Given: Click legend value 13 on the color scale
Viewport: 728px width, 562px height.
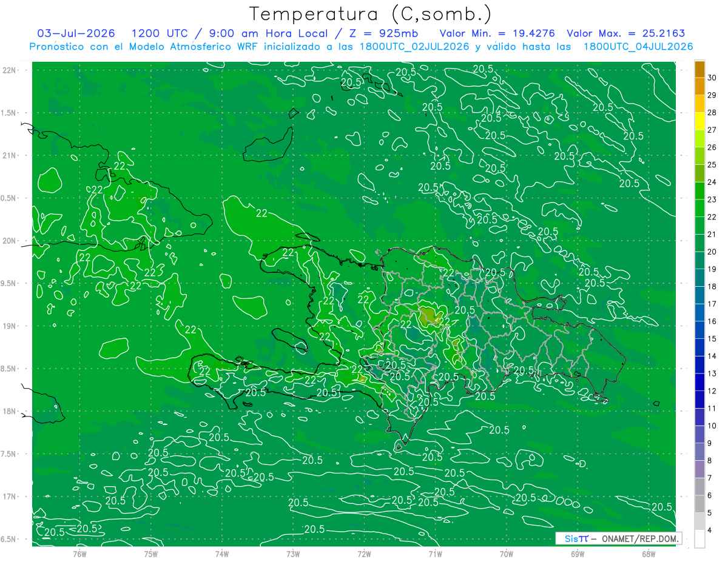Looking at the screenshot, I should [x=712, y=373].
